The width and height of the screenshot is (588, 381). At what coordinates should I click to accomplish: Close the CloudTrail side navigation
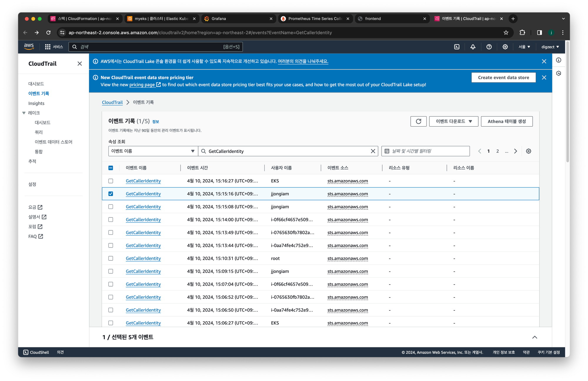(x=80, y=64)
